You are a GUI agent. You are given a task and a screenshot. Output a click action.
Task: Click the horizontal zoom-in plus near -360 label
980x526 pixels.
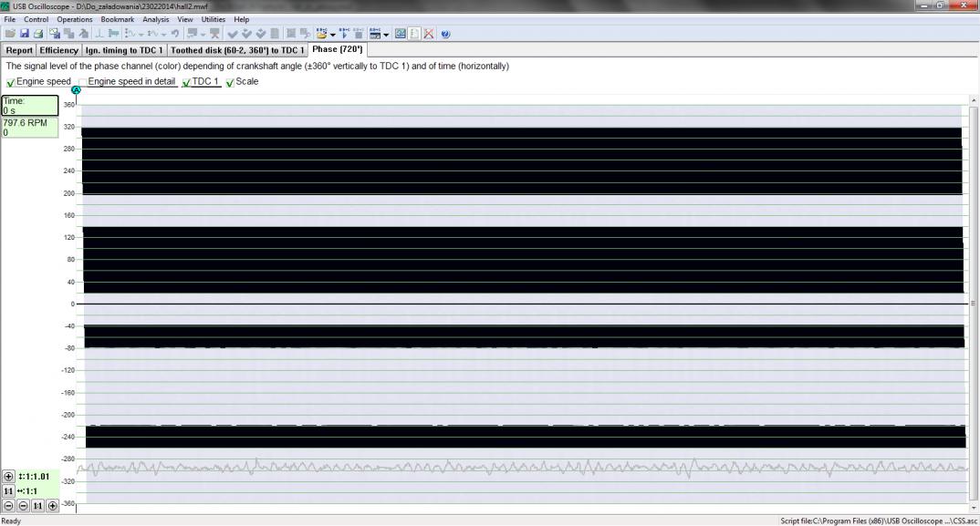53,505
